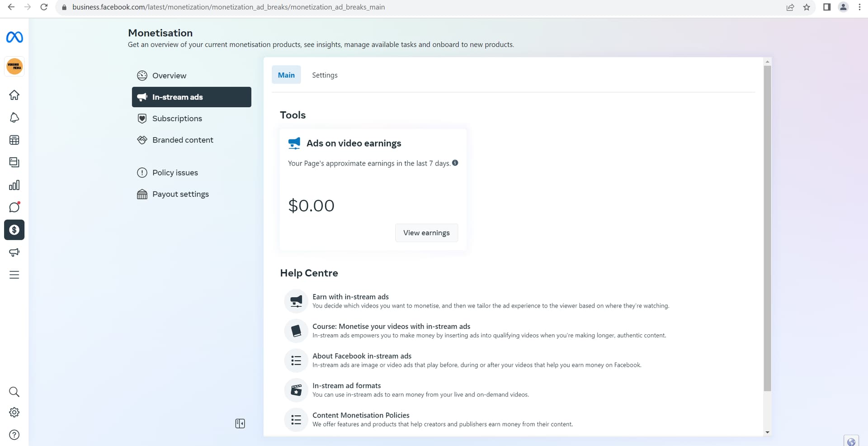Open the Meta logo icon
Image resolution: width=868 pixels, height=446 pixels.
coord(14,37)
